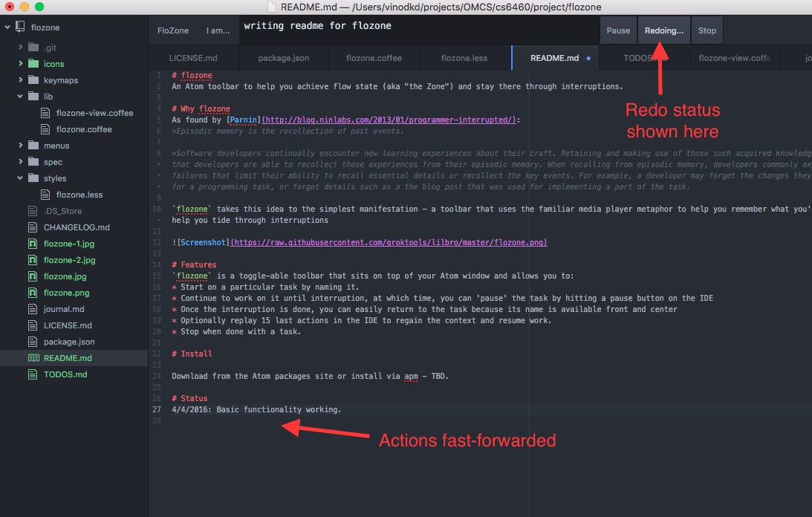This screenshot has height=517, width=812.
Task: Click file icon next to flozone.coffee in tree
Action: click(x=45, y=129)
